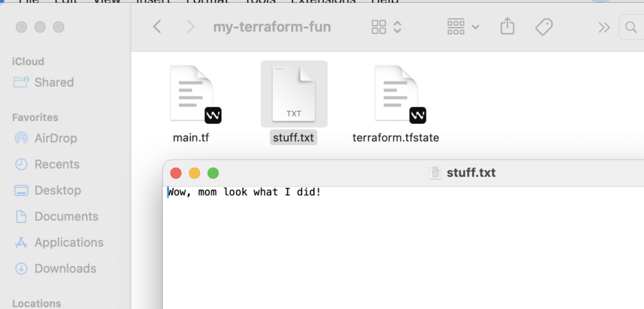Open the terraform.tfstate file icon
Viewport: 644px width, 309px height.
point(396,94)
